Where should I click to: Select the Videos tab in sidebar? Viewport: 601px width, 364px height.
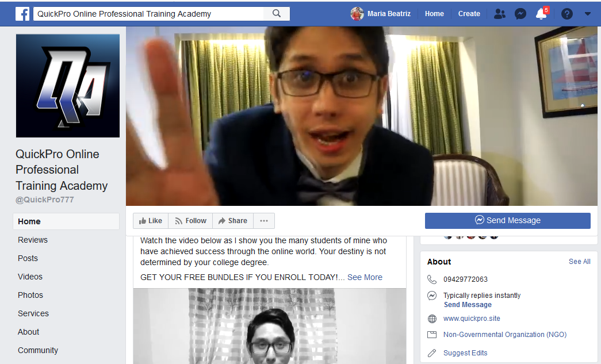(x=30, y=277)
